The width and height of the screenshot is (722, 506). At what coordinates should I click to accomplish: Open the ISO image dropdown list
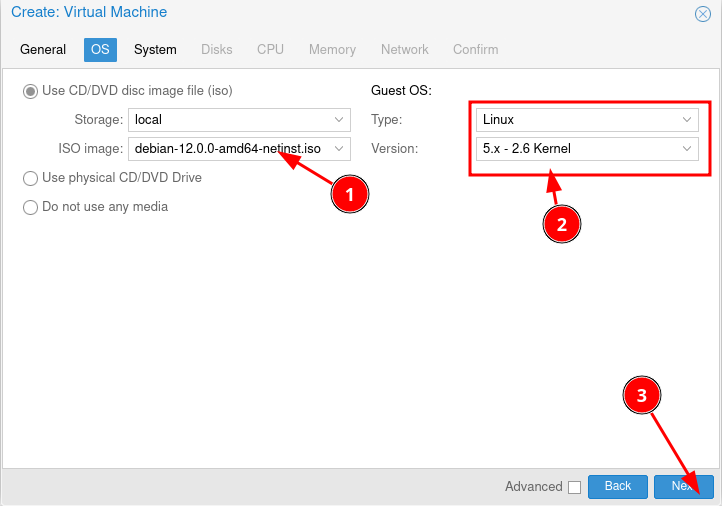340,149
